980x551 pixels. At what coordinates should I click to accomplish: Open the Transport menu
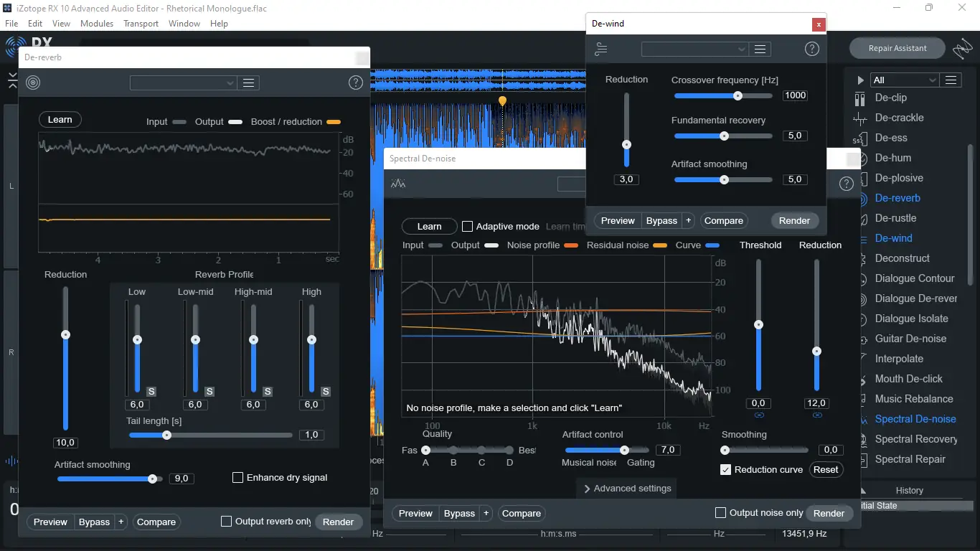point(141,23)
